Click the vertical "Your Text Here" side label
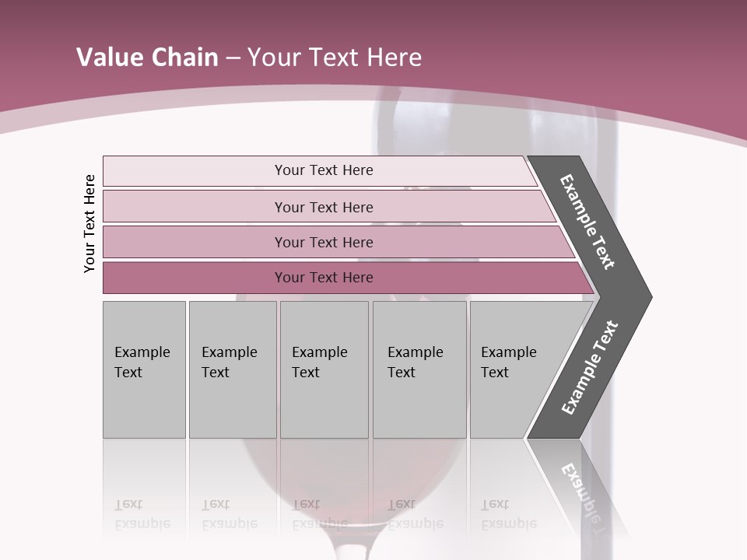This screenshot has width=747, height=560. [x=89, y=223]
